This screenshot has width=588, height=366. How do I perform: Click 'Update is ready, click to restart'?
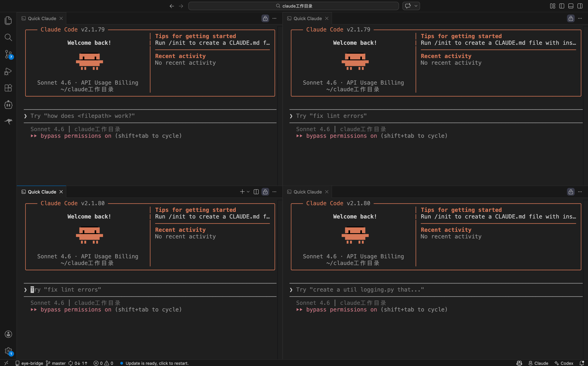click(157, 363)
